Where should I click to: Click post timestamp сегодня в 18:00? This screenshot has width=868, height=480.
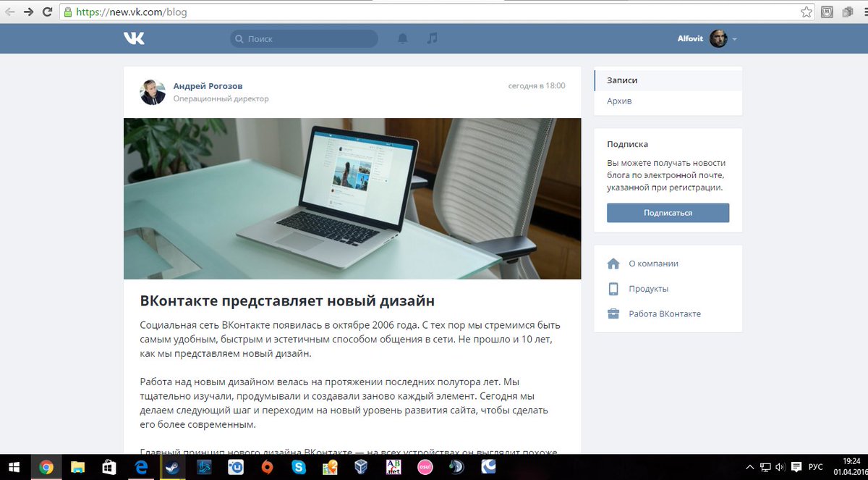pos(537,85)
